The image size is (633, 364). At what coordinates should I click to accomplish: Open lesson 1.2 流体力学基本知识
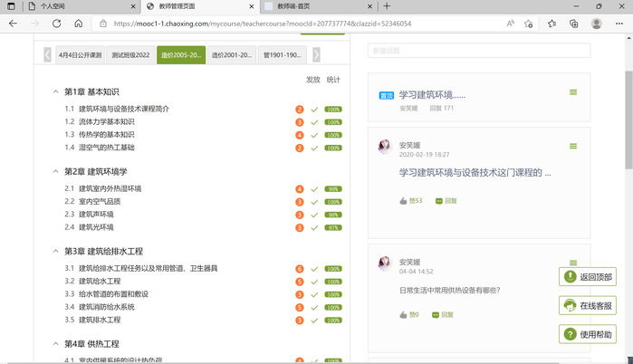point(106,121)
